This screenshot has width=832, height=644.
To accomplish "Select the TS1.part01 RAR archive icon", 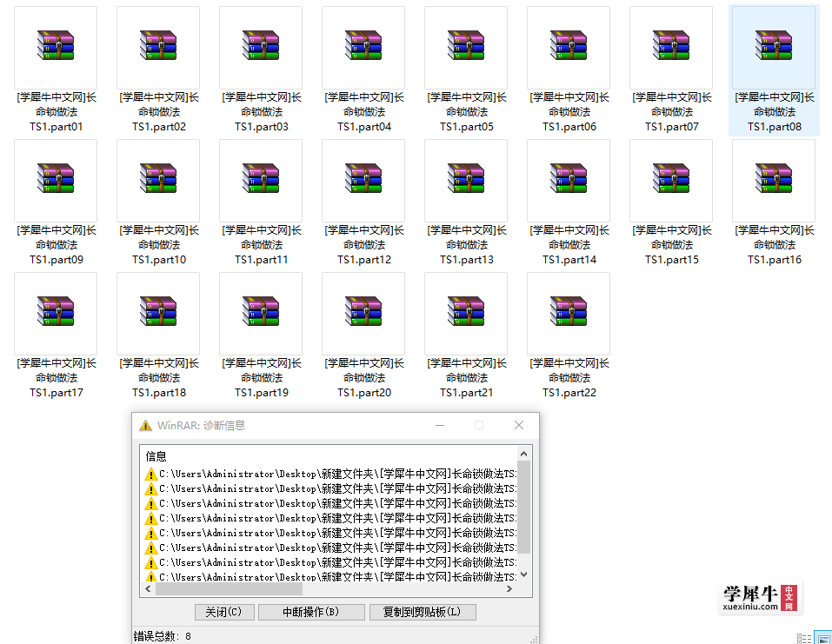I will (x=56, y=45).
